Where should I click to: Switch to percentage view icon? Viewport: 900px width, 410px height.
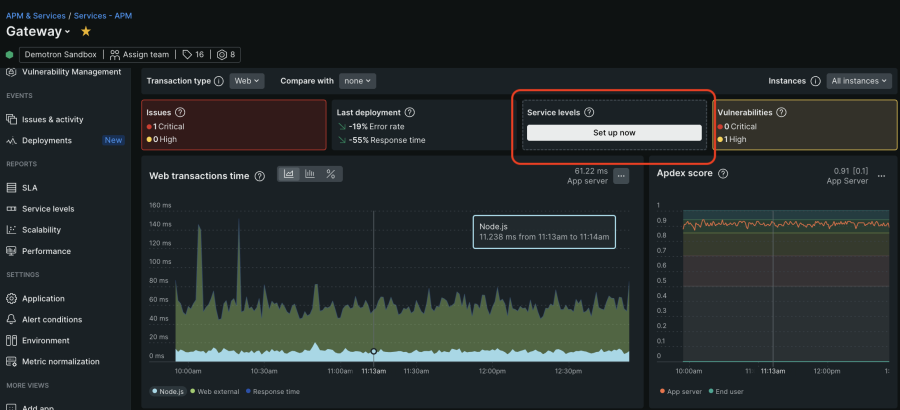330,174
